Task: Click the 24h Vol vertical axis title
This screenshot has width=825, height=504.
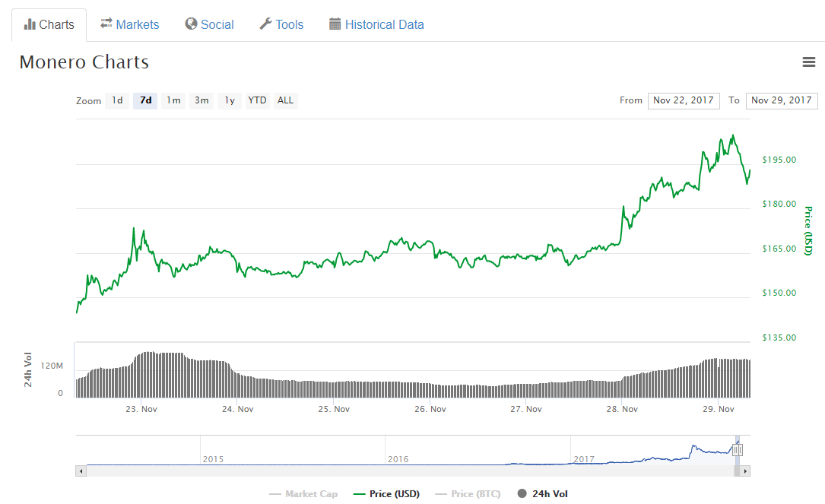Action: tap(28, 370)
